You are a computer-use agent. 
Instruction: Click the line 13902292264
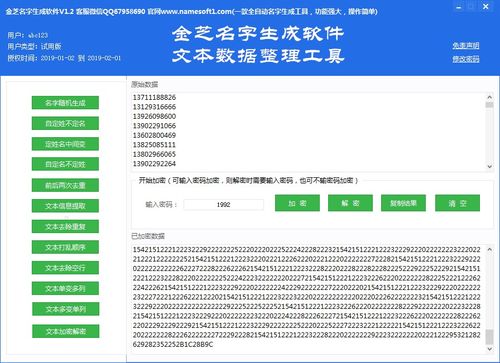(154, 164)
